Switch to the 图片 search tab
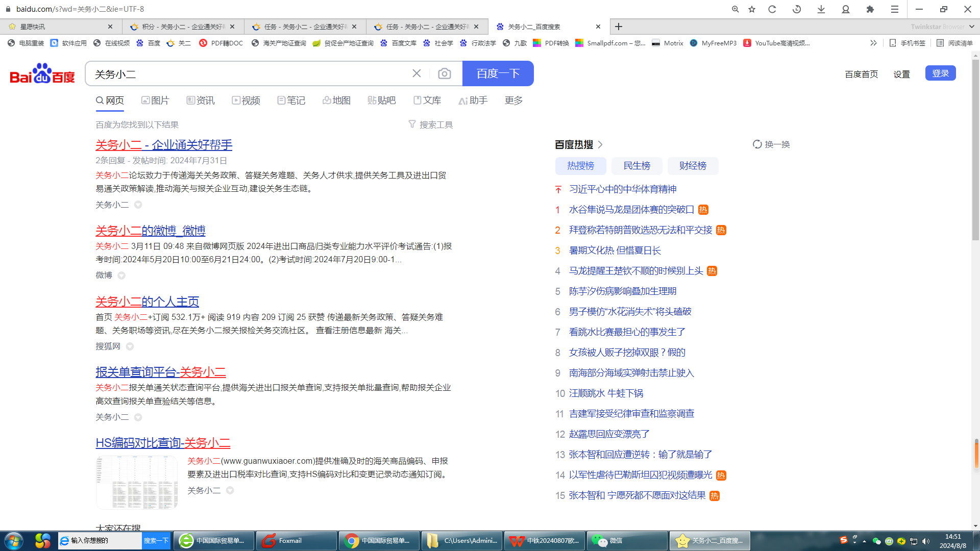This screenshot has height=551, width=980. (x=155, y=101)
